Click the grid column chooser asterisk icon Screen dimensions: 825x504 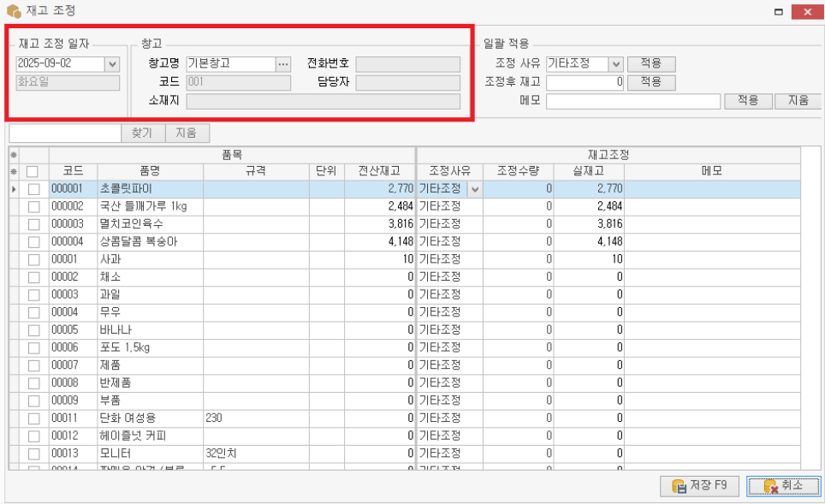point(13,155)
